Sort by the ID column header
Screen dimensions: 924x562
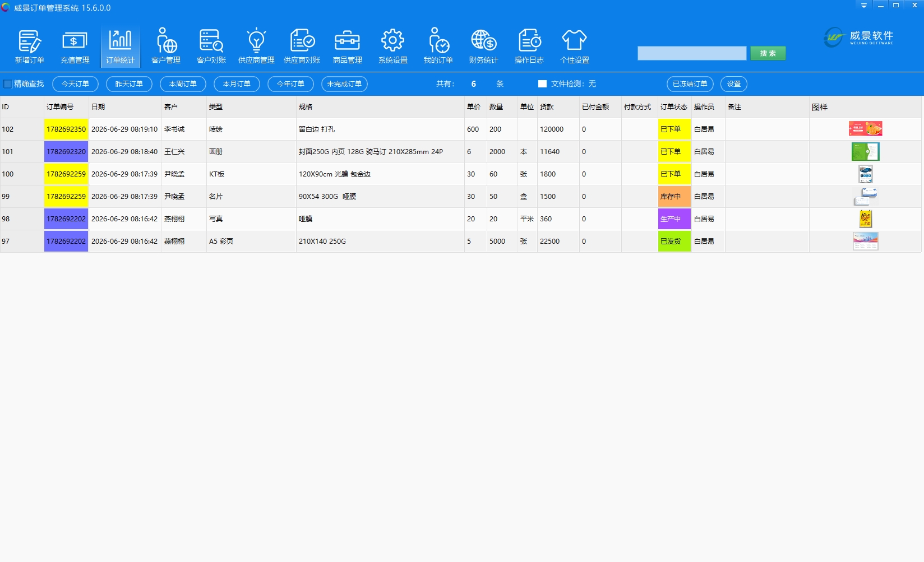[x=22, y=107]
